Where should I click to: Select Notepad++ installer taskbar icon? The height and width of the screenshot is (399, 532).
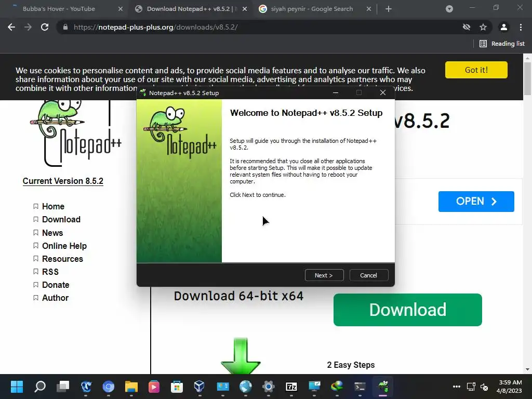tap(383, 386)
